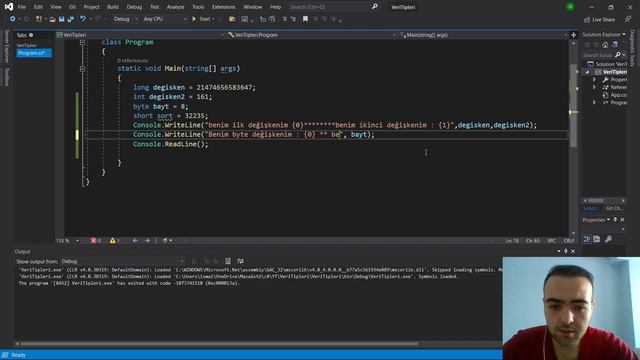Expand the References node in Solution Explorer

pos(594,87)
